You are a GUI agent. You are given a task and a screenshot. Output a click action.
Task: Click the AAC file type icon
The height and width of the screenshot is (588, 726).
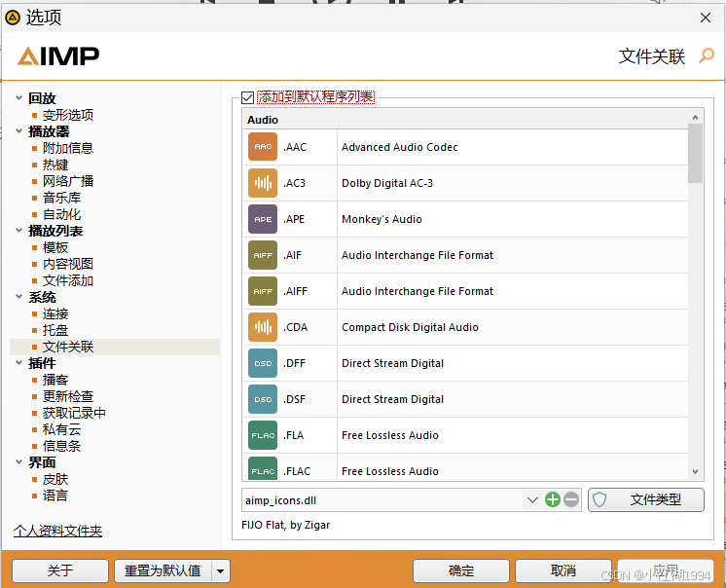point(263,147)
